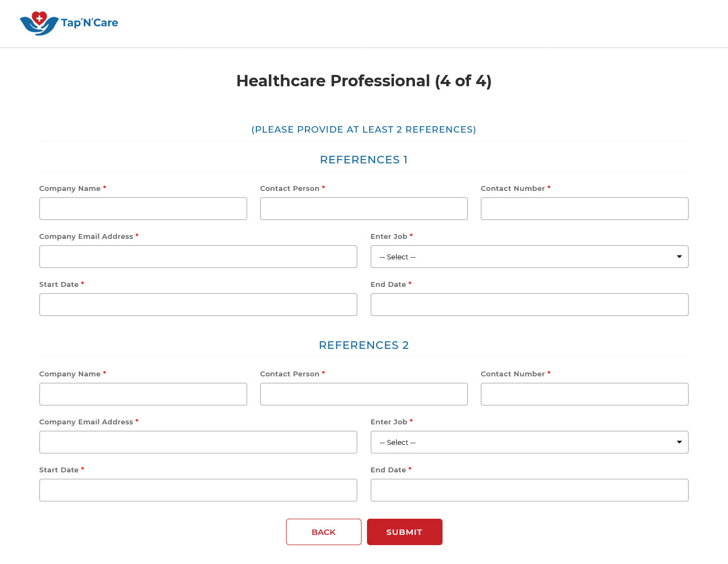Focus the References 1 Contact Number field

click(584, 209)
